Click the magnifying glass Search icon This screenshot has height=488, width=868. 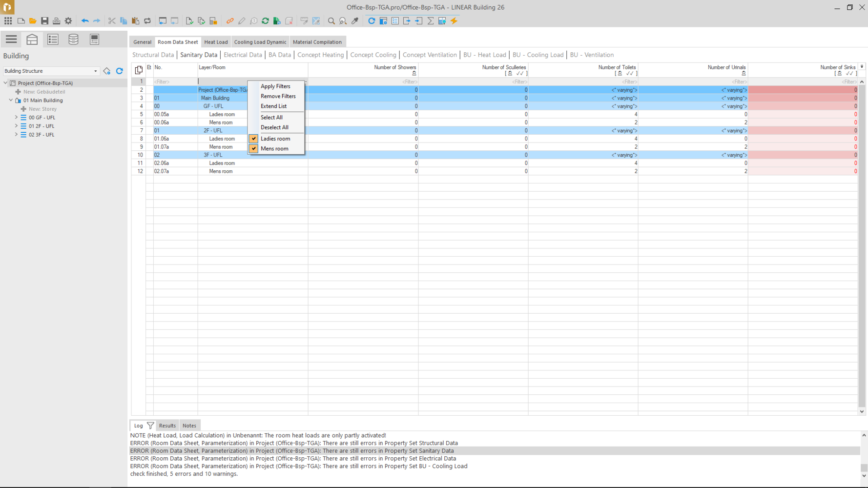point(331,21)
